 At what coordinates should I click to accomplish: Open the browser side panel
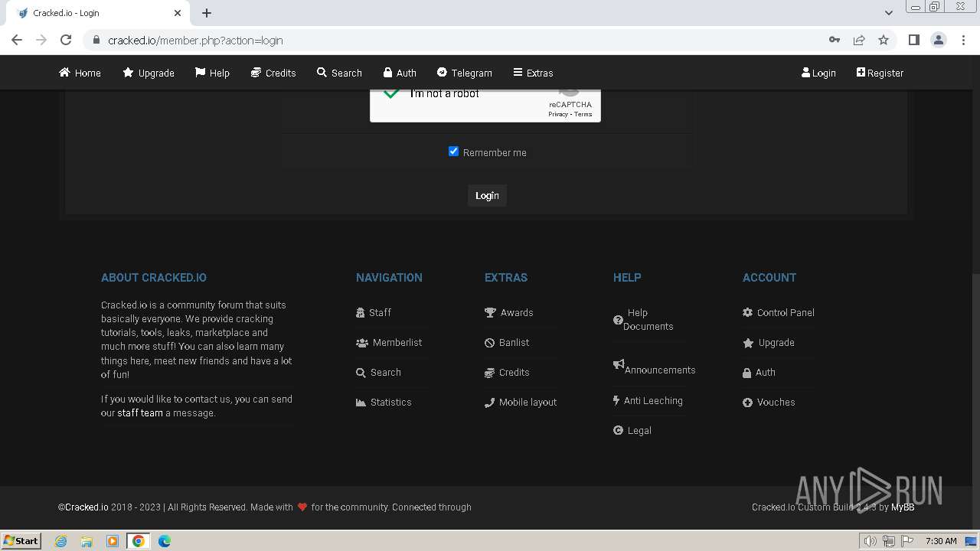tap(913, 40)
